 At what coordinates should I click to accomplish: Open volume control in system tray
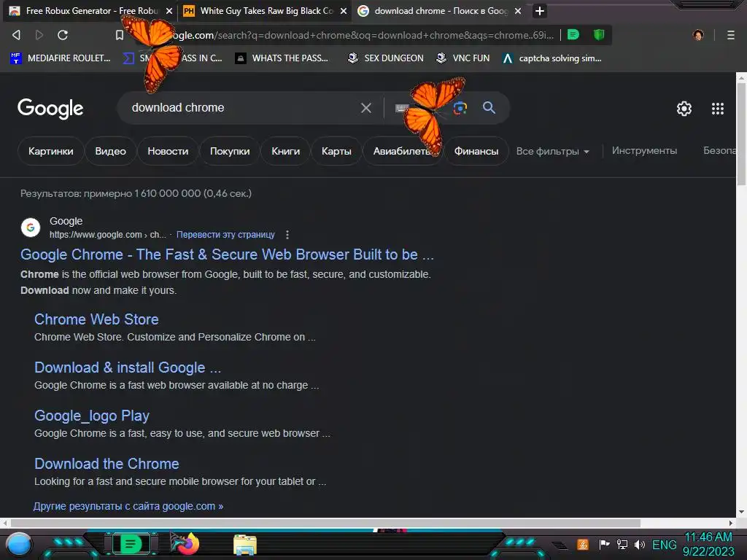639,544
